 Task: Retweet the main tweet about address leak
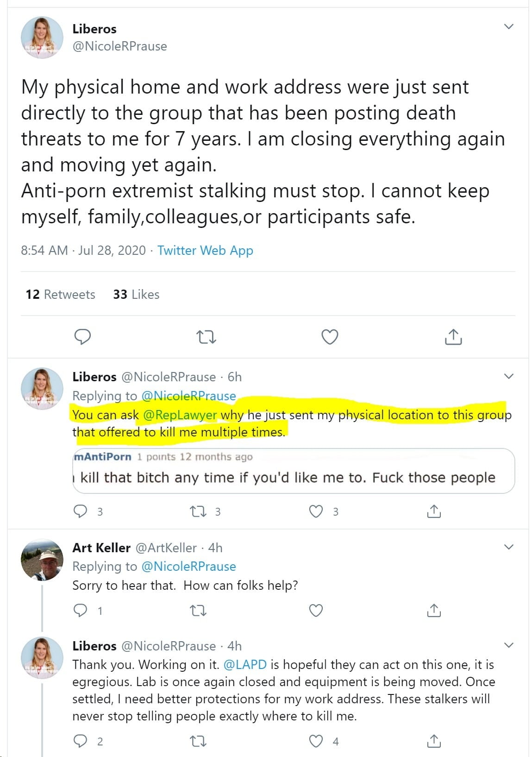coord(206,337)
